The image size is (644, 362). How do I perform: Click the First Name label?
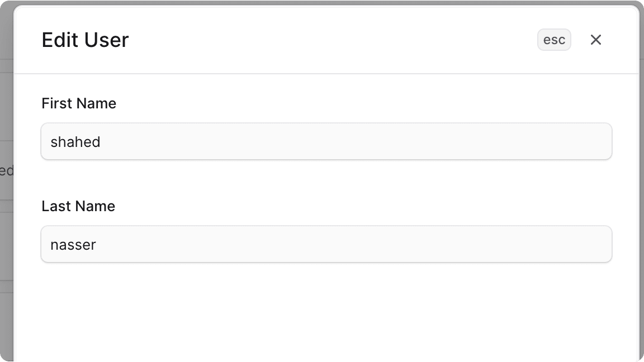pyautogui.click(x=78, y=103)
